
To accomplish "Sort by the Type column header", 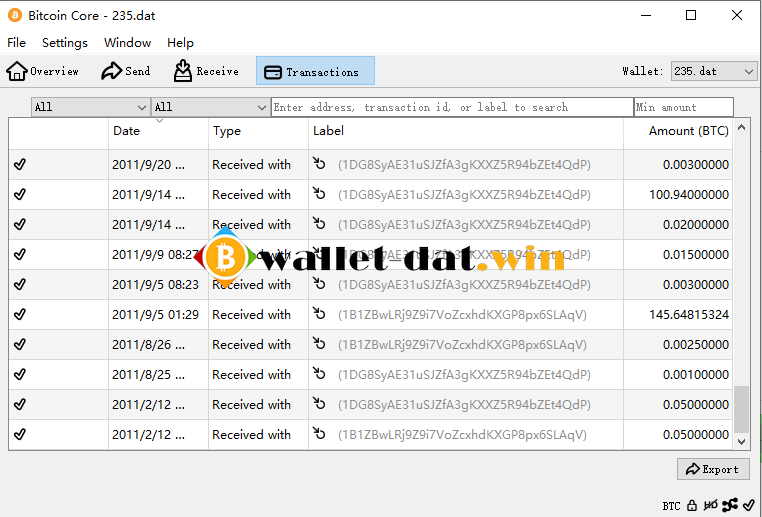I will coord(258,131).
